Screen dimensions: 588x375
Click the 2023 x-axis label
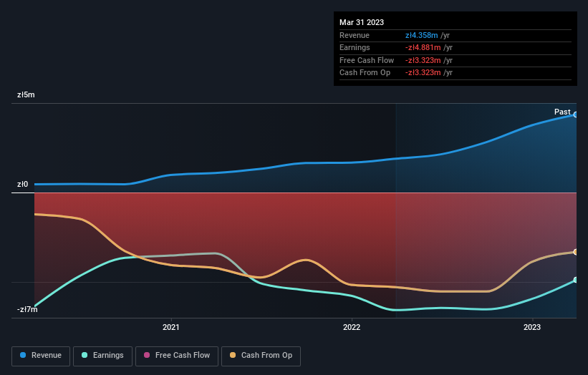tap(531, 327)
